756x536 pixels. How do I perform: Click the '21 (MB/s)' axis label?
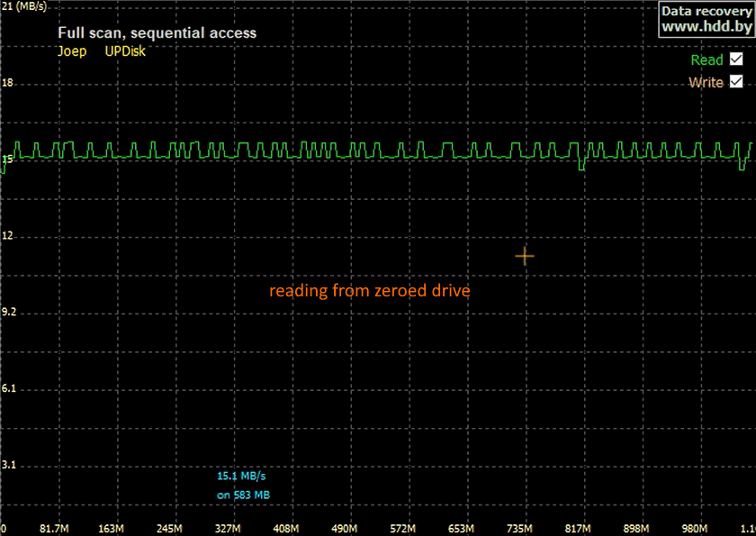pos(24,6)
